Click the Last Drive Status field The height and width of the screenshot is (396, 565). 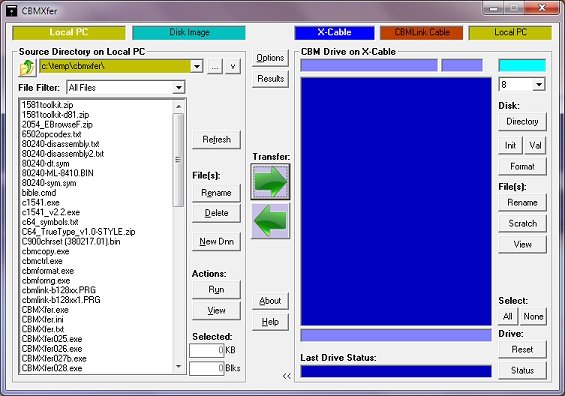click(396, 371)
